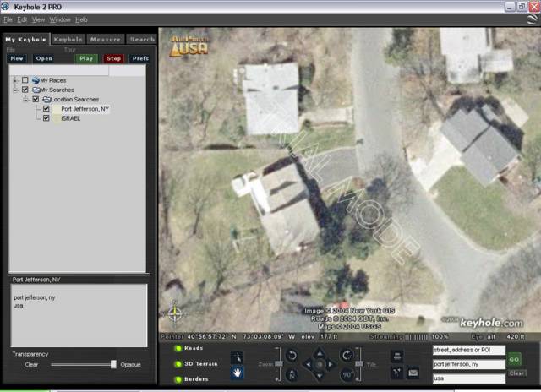
Task: Click the AirPhoto USA logo on the map
Action: pos(189,46)
